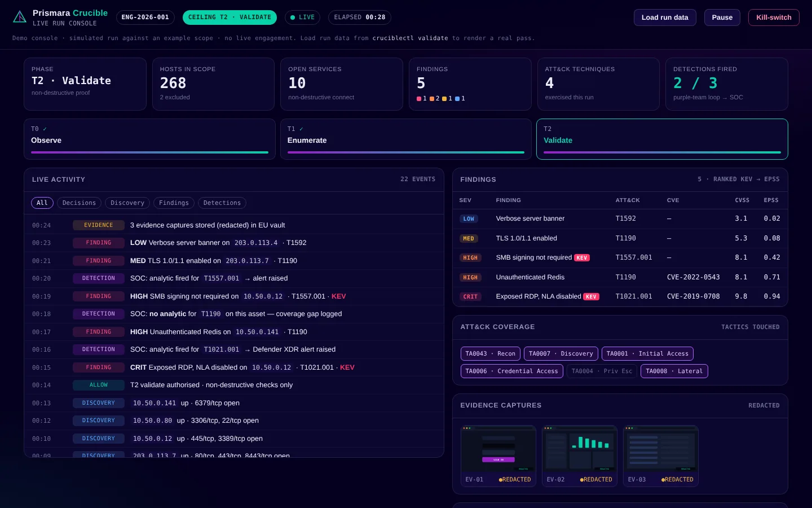Image resolution: width=812 pixels, height=508 pixels.
Task: Click CVE-2019-0708 in the findings table
Action: pos(694,296)
